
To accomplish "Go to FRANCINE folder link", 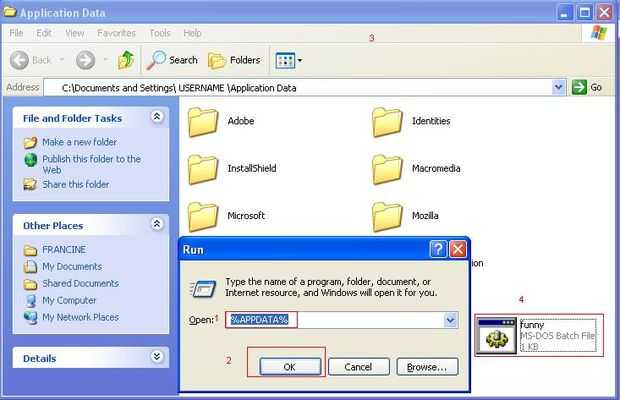I will point(64,249).
